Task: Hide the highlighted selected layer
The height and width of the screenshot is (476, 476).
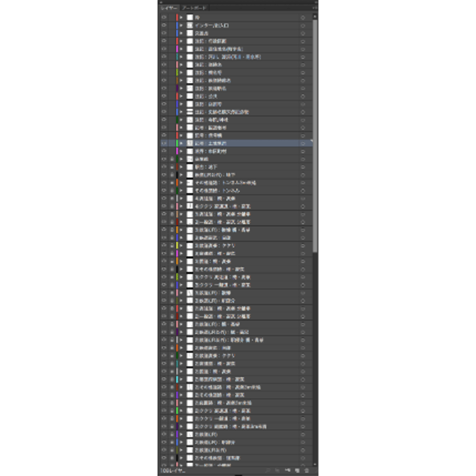Action: click(x=164, y=143)
